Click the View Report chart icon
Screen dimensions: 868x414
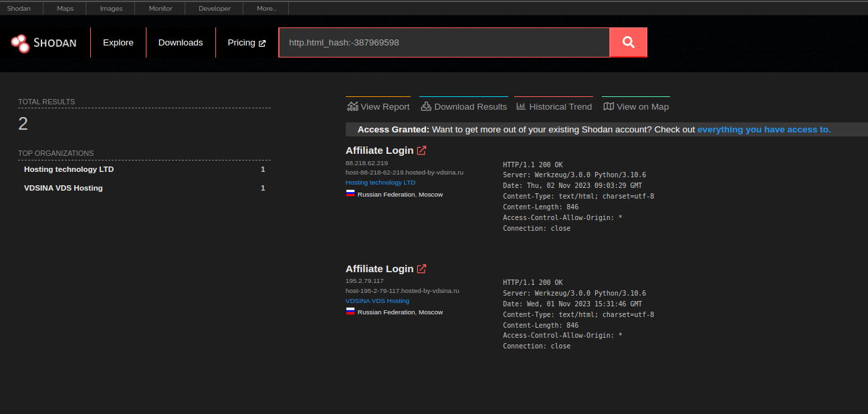352,106
